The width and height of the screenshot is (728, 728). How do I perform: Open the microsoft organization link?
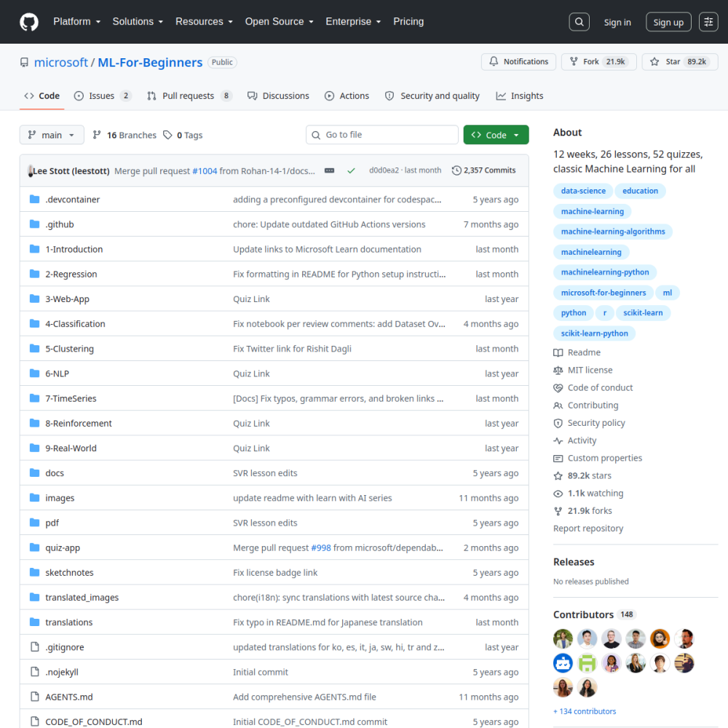61,62
